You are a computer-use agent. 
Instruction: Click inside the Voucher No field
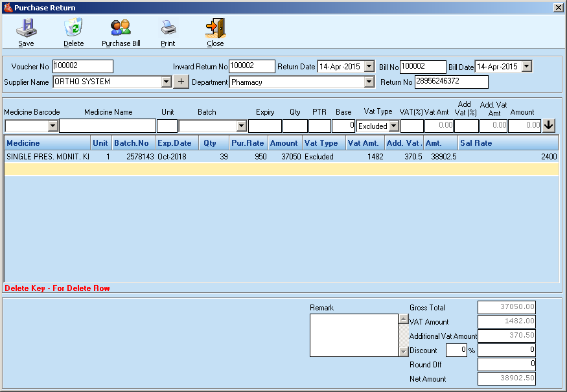point(82,66)
